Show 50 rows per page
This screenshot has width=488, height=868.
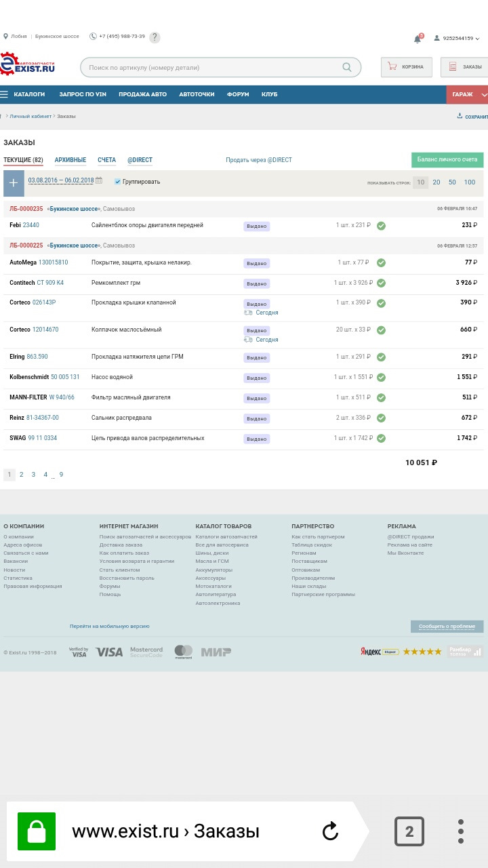[x=452, y=182]
